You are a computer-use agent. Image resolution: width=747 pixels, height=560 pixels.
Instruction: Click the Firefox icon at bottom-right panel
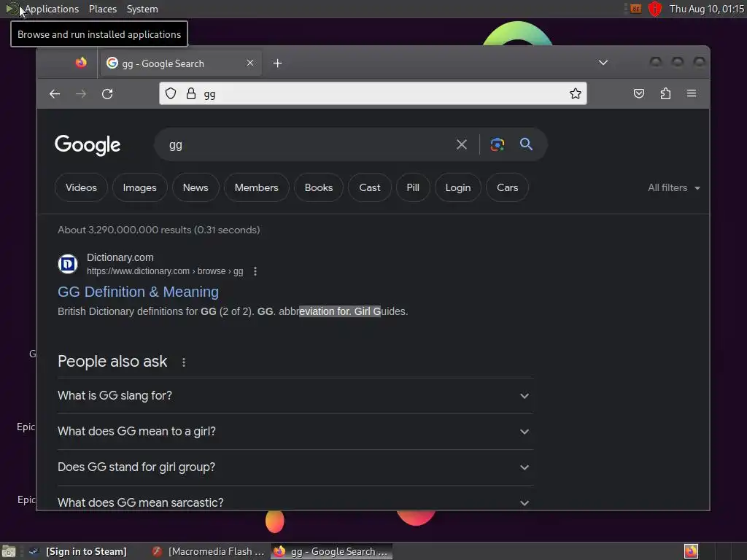coord(692,551)
